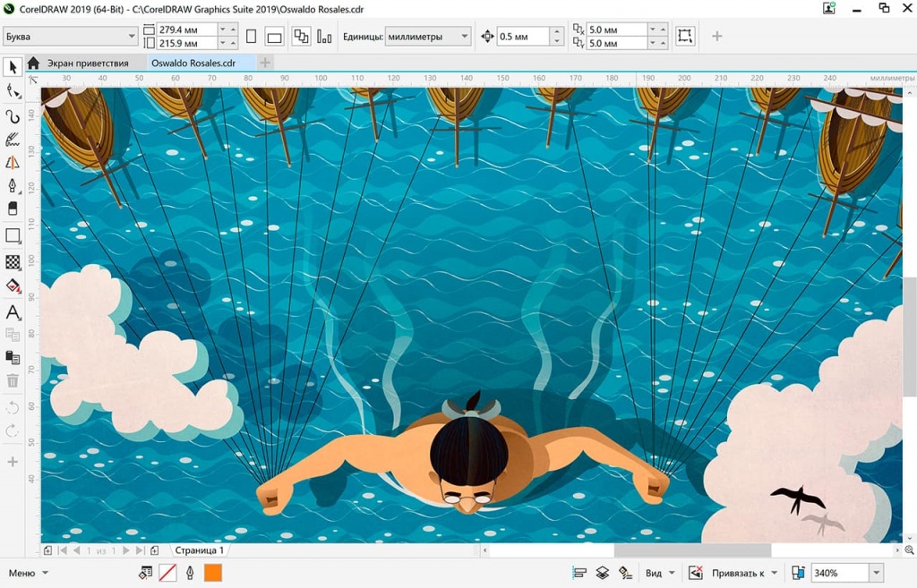Add a page after current page

pyautogui.click(x=154, y=550)
